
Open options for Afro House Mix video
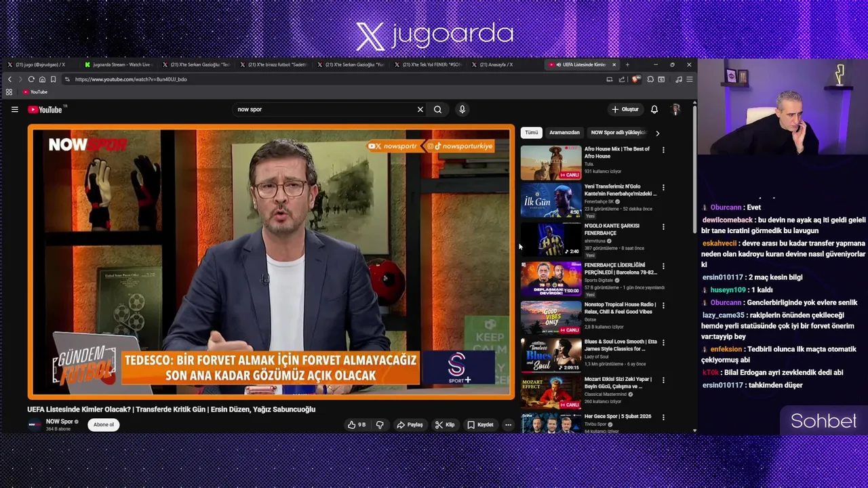pyautogui.click(x=663, y=150)
